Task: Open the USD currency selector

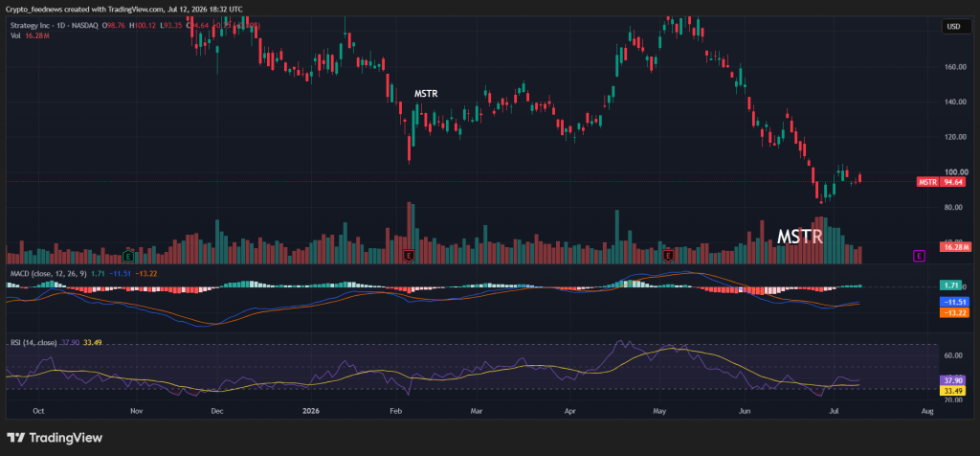Action: click(x=954, y=26)
